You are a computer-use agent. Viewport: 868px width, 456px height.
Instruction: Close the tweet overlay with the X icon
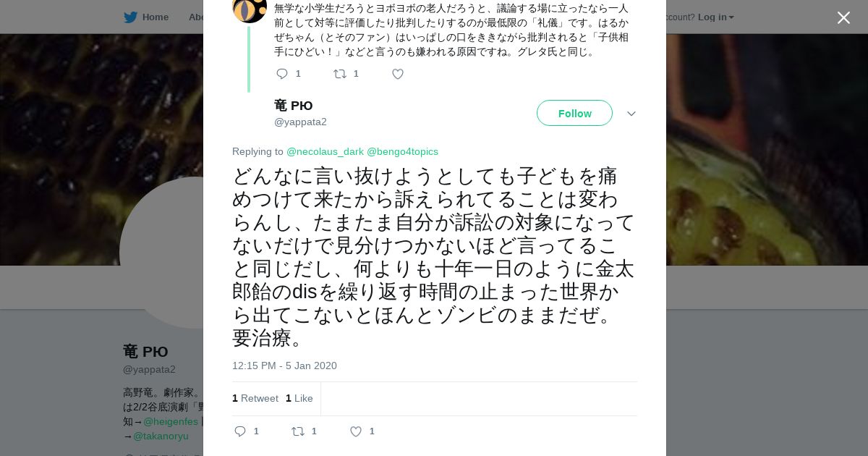pyautogui.click(x=843, y=18)
